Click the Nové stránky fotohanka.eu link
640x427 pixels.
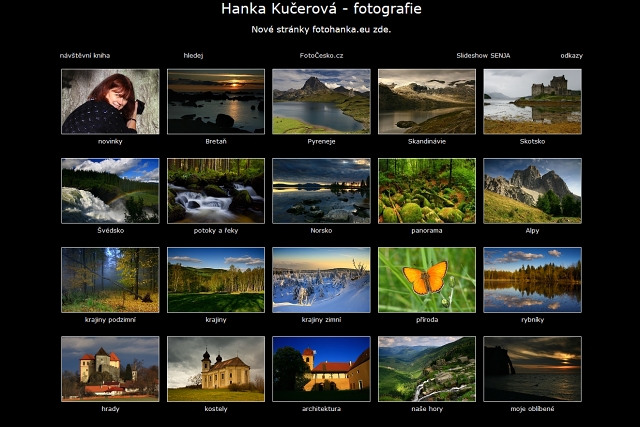pyautogui.click(x=321, y=29)
